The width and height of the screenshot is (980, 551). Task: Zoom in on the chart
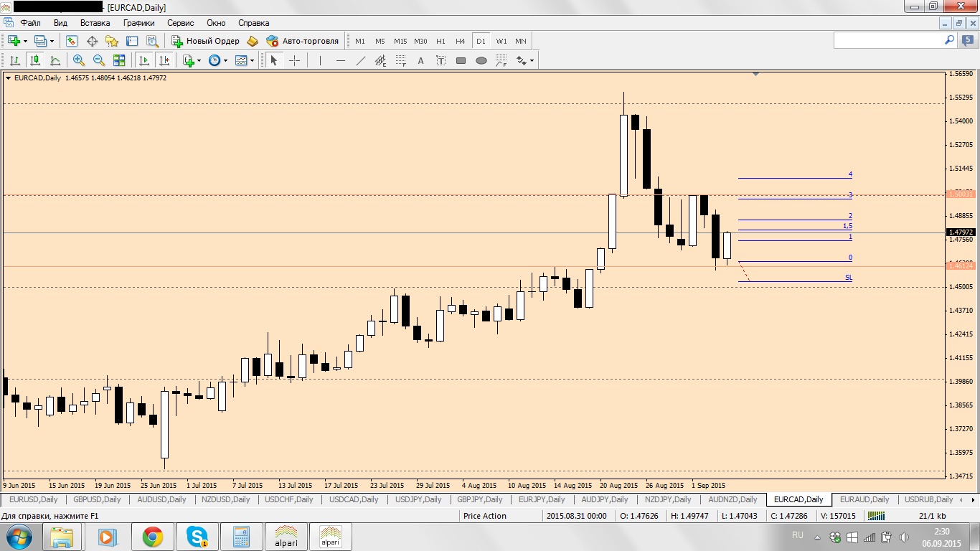tap(79, 61)
